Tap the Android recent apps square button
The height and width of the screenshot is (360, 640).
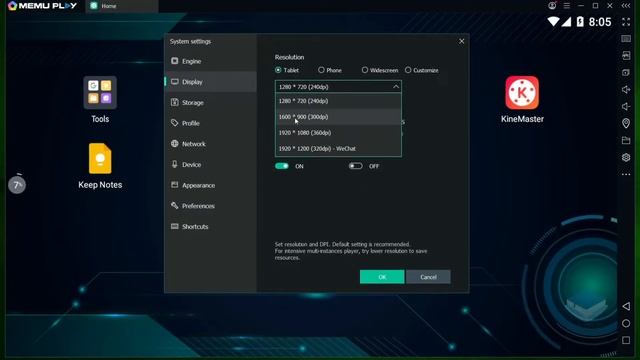click(x=626, y=340)
